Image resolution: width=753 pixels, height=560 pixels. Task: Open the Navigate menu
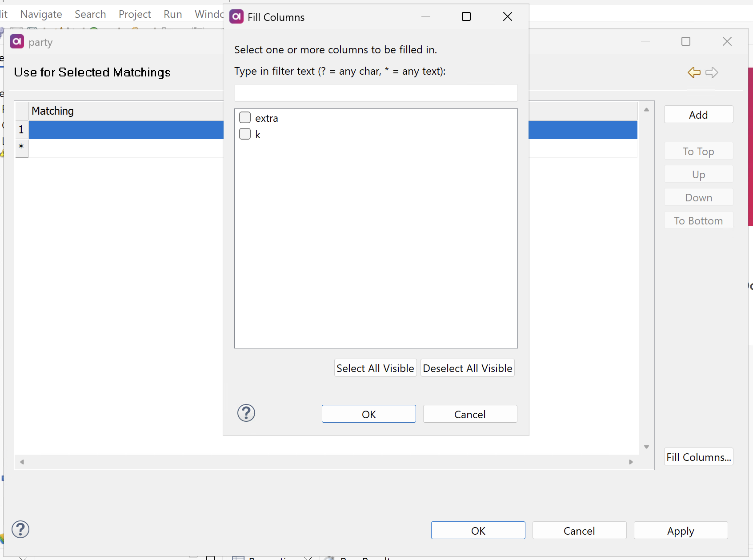tap(41, 14)
